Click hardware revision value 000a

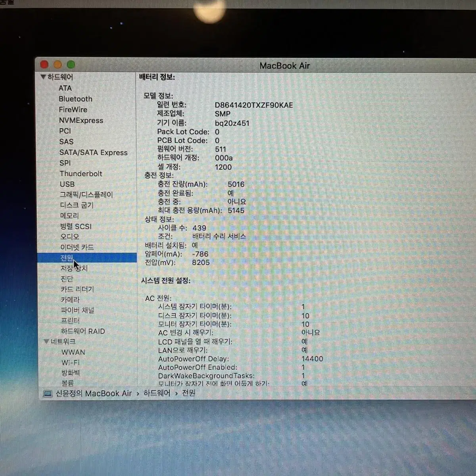click(224, 158)
